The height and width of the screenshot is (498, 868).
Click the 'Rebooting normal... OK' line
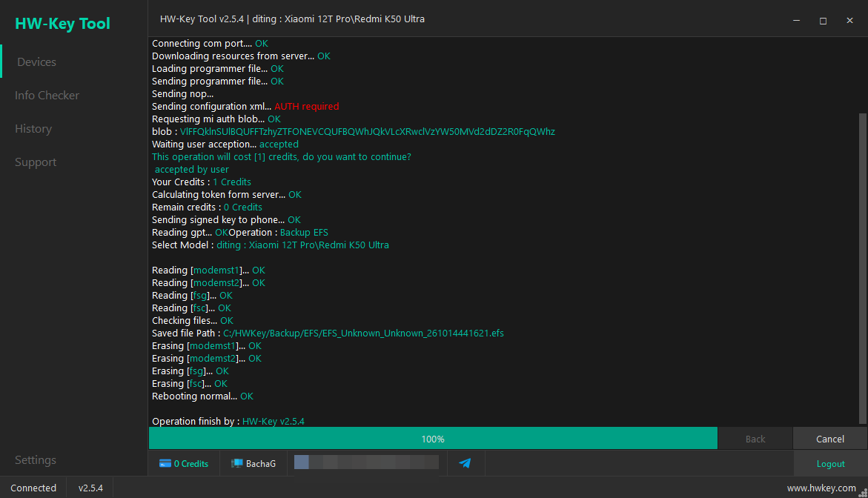click(x=202, y=396)
